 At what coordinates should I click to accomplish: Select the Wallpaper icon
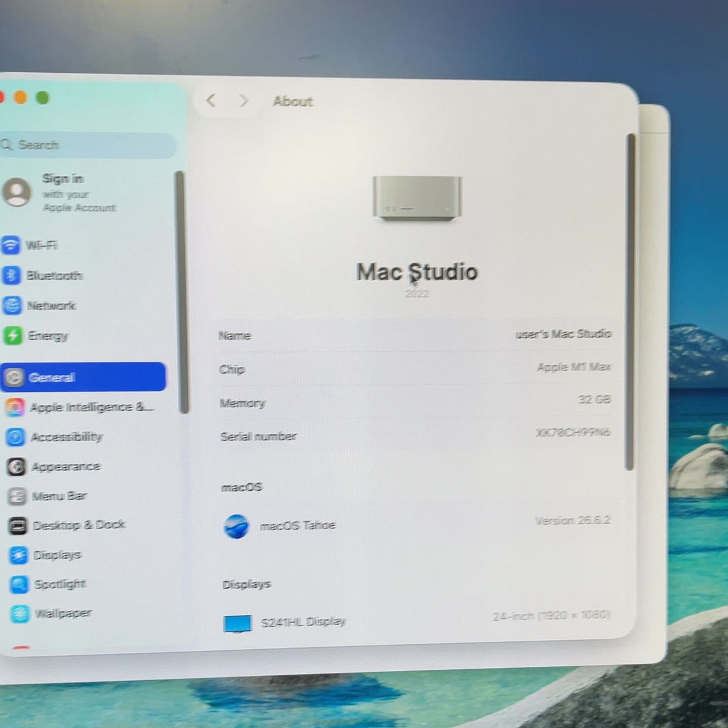coord(19,614)
